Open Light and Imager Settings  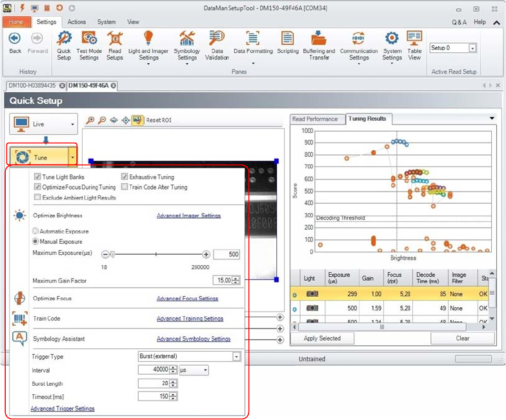tap(148, 45)
